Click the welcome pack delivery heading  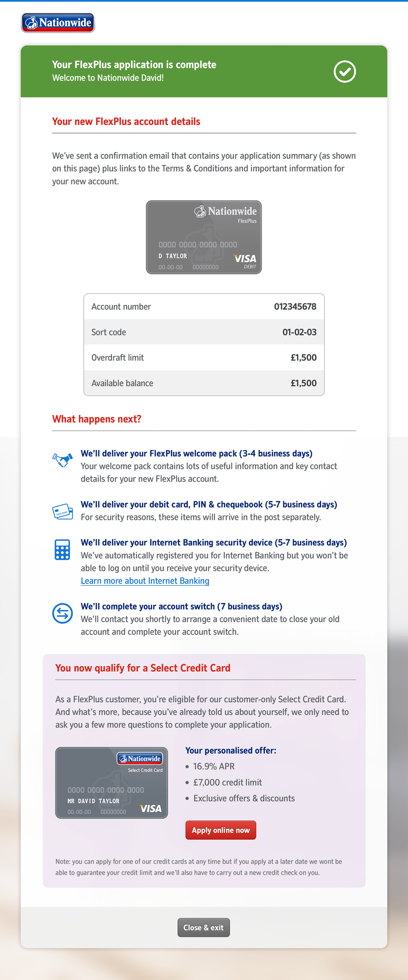pos(196,453)
